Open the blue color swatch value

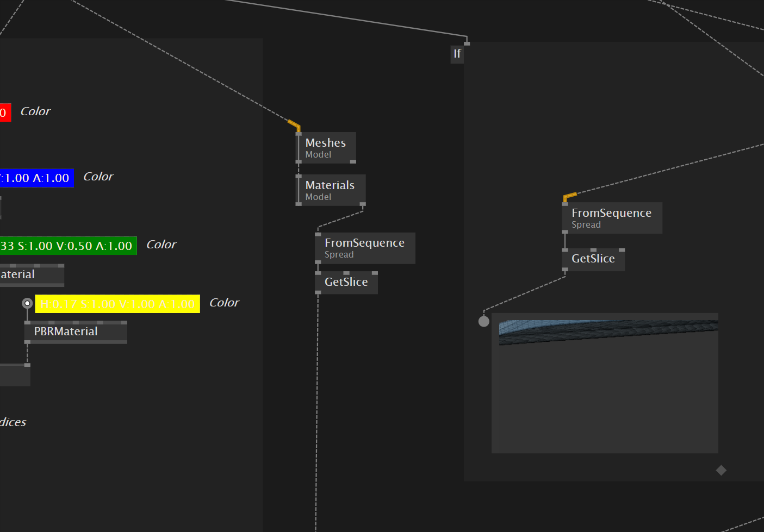[x=36, y=178]
